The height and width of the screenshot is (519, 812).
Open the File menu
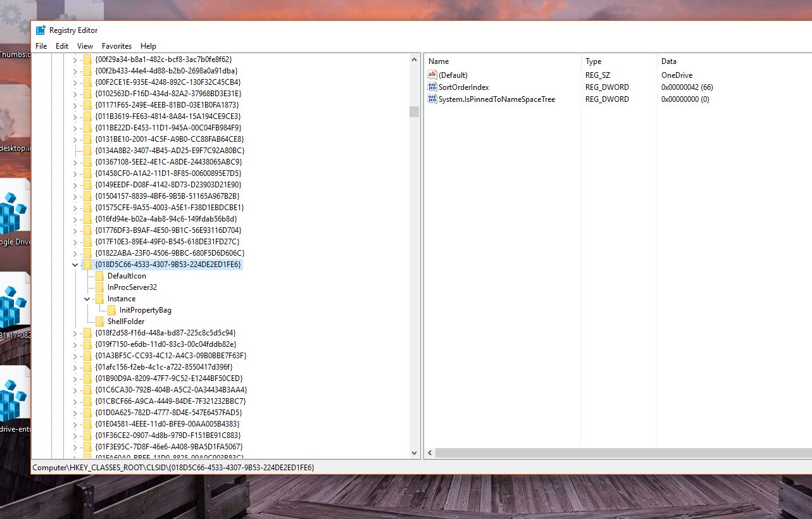41,46
